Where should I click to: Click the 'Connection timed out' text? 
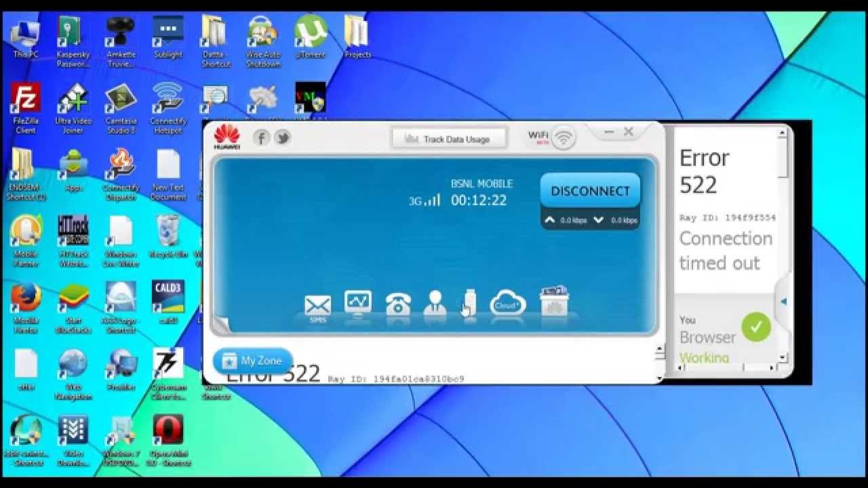pos(726,251)
